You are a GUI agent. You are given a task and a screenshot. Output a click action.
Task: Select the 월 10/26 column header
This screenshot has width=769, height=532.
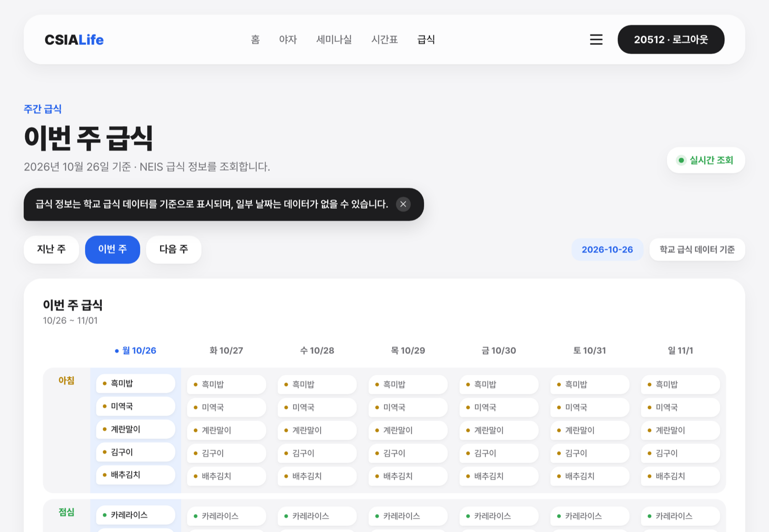(x=136, y=350)
